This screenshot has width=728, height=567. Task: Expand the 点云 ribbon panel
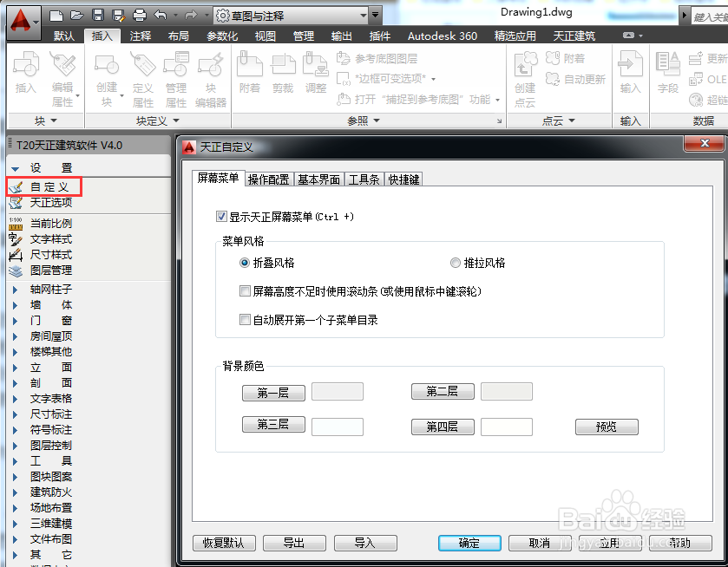559,121
